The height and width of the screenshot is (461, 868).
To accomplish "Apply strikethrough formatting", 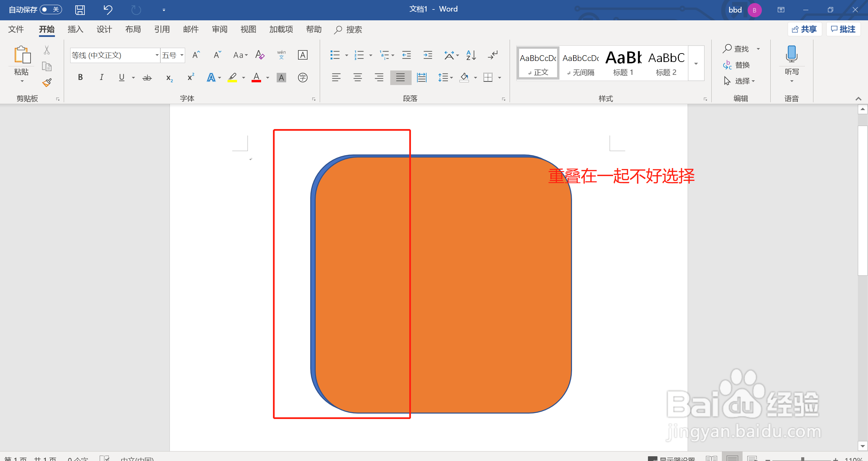I will [x=147, y=78].
